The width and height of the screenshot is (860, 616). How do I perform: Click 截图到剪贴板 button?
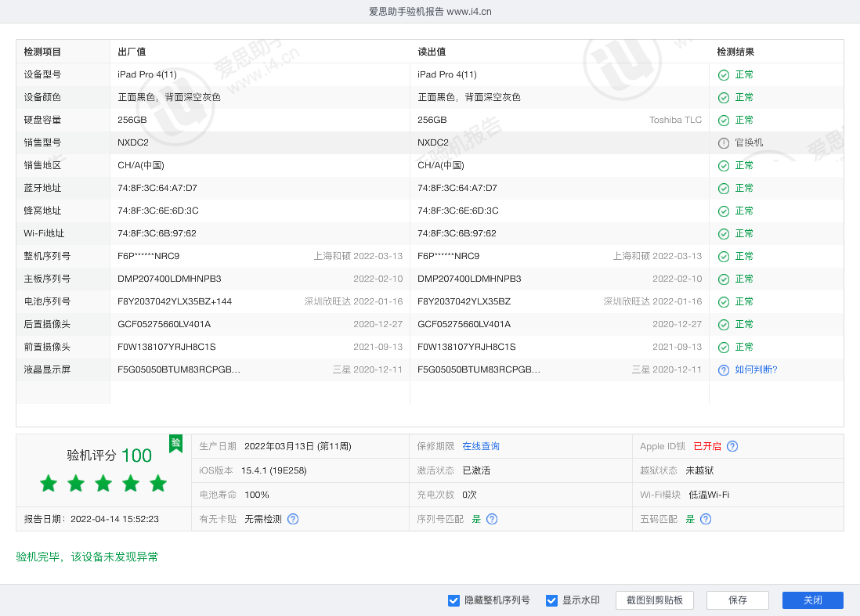click(x=655, y=600)
